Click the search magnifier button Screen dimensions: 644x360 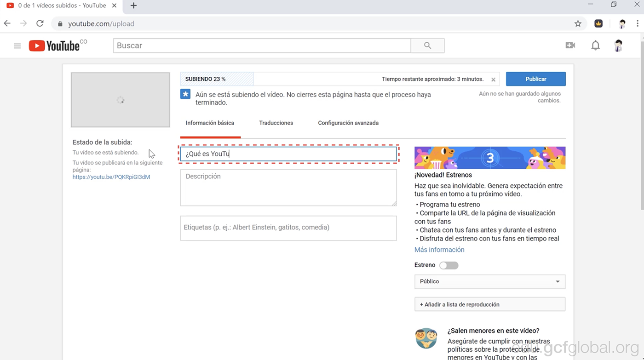[x=427, y=46]
